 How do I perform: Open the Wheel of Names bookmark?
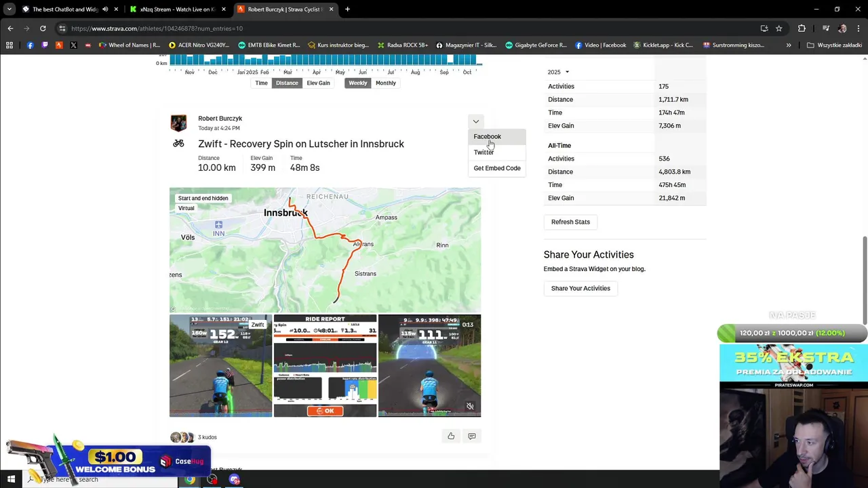pos(129,45)
